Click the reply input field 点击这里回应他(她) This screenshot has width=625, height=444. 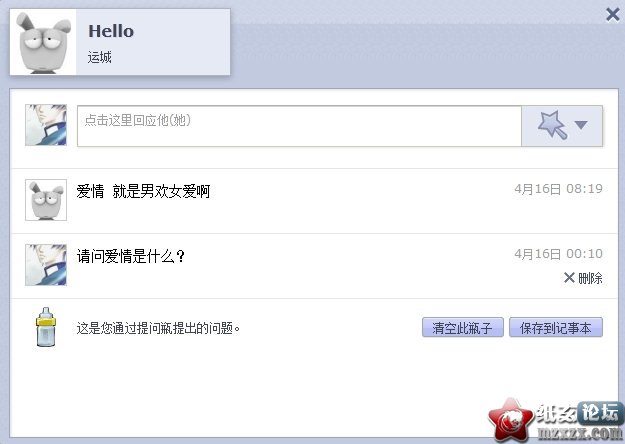[x=299, y=126]
